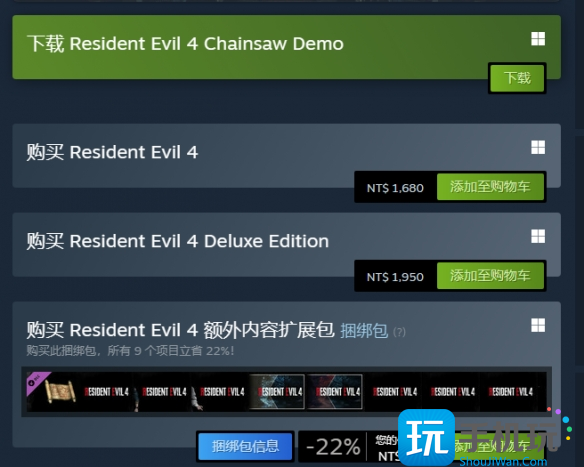Click Windows icon on Chainsaw Demo banner
Screen dimensions: 584x467
[538, 39]
